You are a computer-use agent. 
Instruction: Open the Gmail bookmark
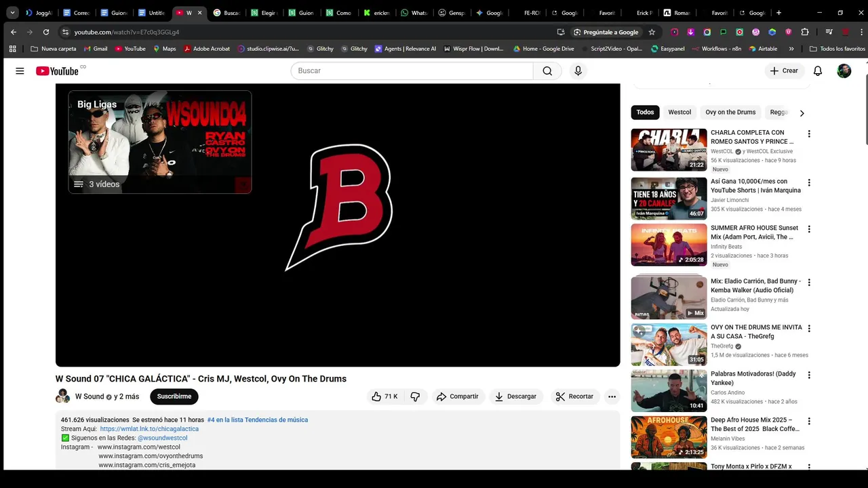pos(95,49)
